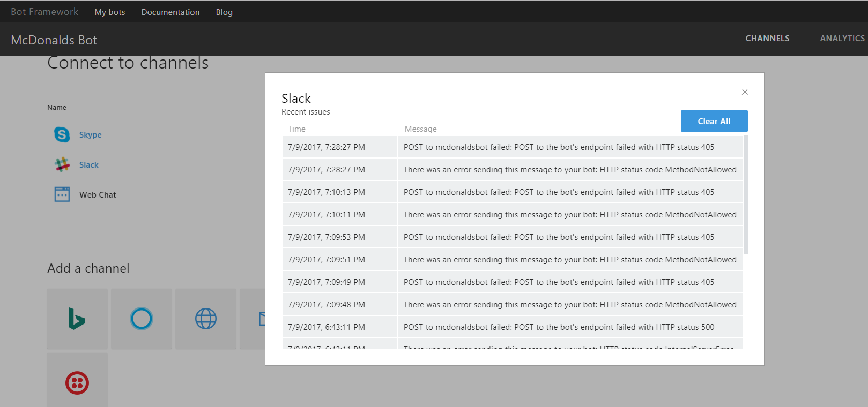The image size is (868, 407).
Task: Click the Slack channel icon
Action: click(62, 164)
